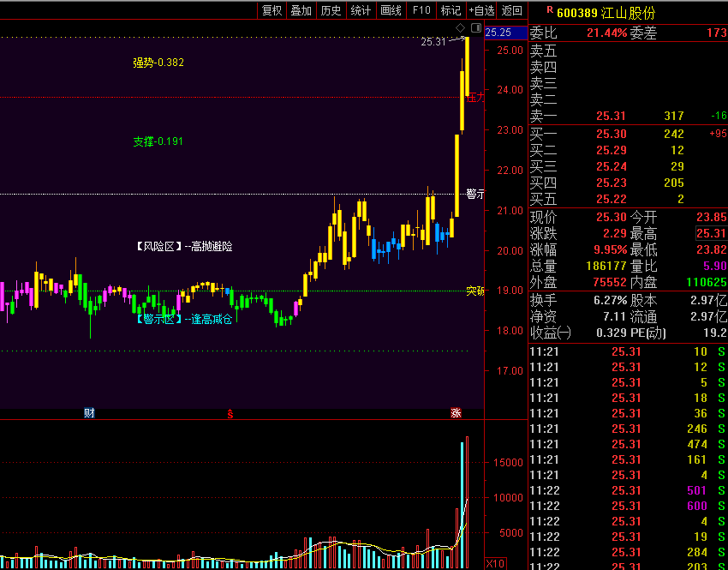The width and height of the screenshot is (728, 570).
Task: Click the 警示 white line label
Action: click(x=475, y=195)
